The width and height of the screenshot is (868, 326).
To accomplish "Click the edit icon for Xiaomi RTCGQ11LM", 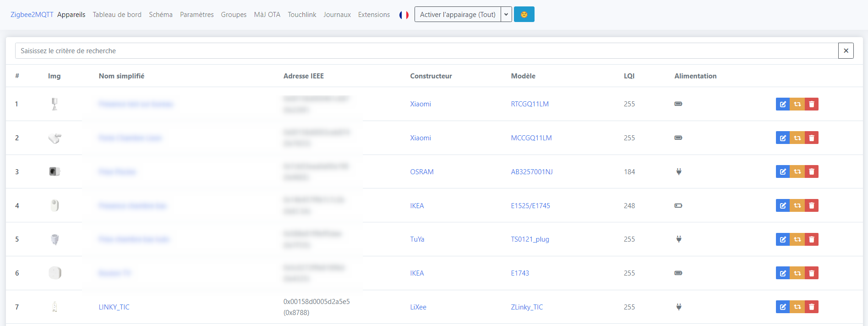I will [783, 104].
